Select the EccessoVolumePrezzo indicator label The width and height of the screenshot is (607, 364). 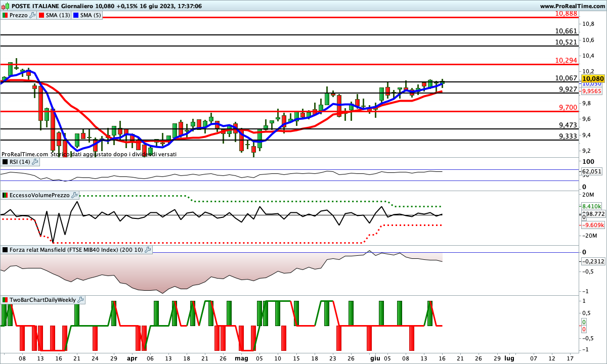tap(39, 195)
